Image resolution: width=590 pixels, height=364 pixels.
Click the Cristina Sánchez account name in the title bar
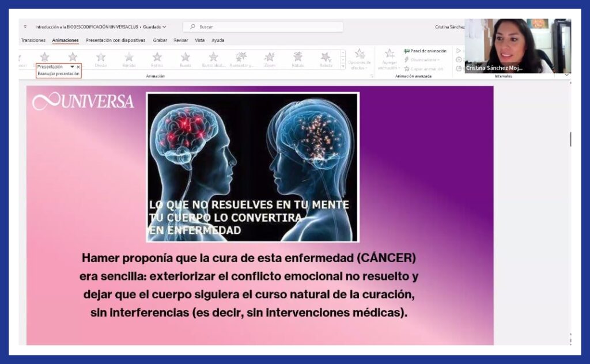(449, 27)
